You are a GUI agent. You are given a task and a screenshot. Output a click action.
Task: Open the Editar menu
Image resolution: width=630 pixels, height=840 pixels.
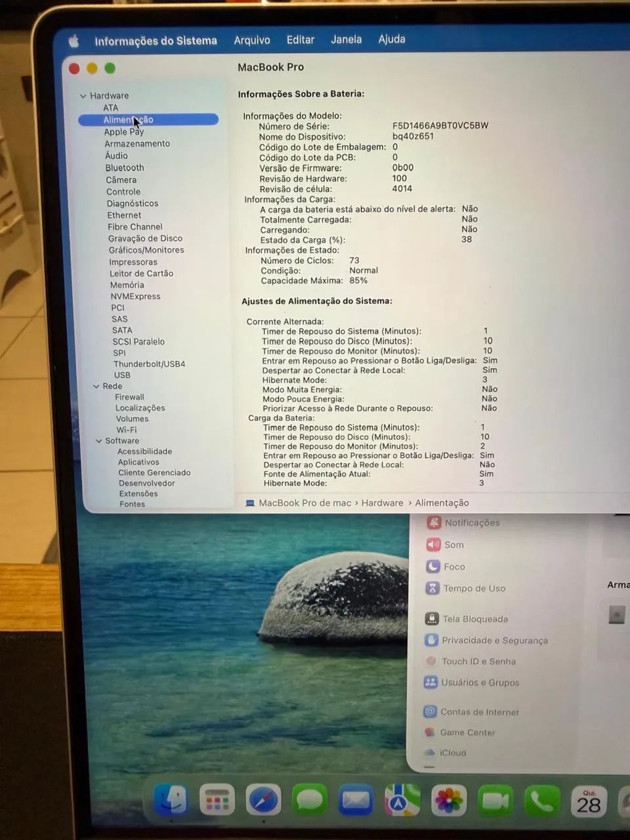(x=301, y=39)
